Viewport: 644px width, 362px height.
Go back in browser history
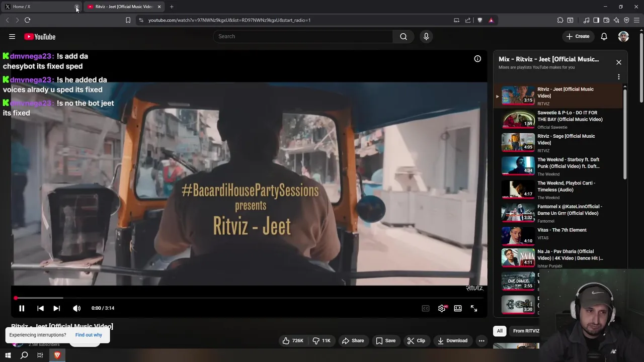pyautogui.click(x=7, y=20)
